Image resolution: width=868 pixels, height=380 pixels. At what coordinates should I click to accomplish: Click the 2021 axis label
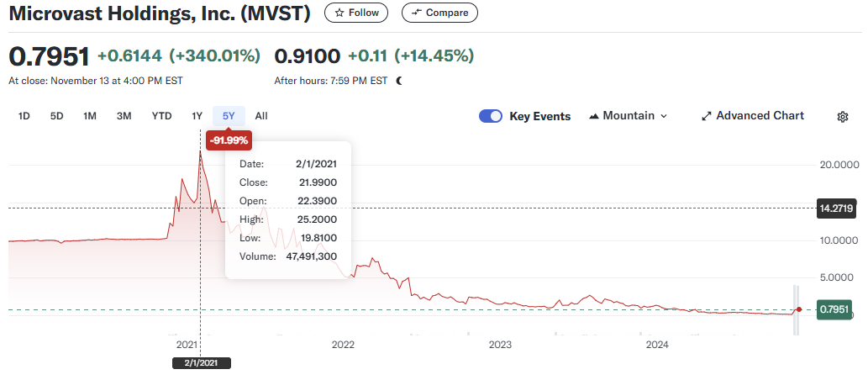click(187, 345)
